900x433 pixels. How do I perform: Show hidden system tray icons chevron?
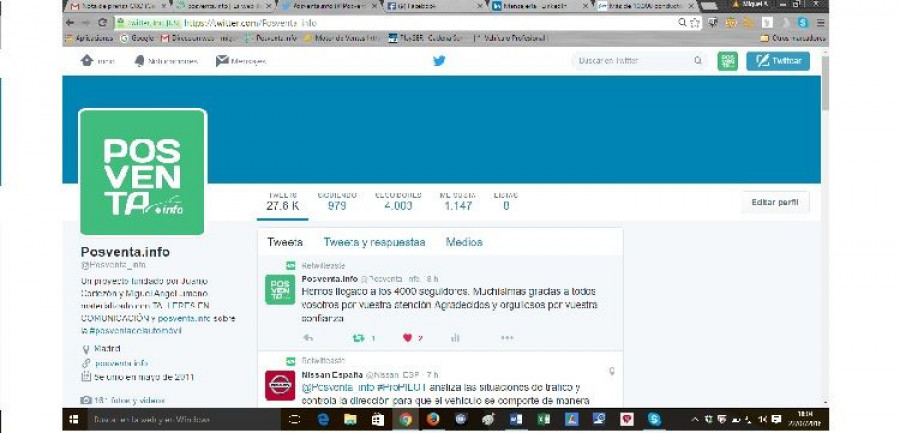(695, 419)
